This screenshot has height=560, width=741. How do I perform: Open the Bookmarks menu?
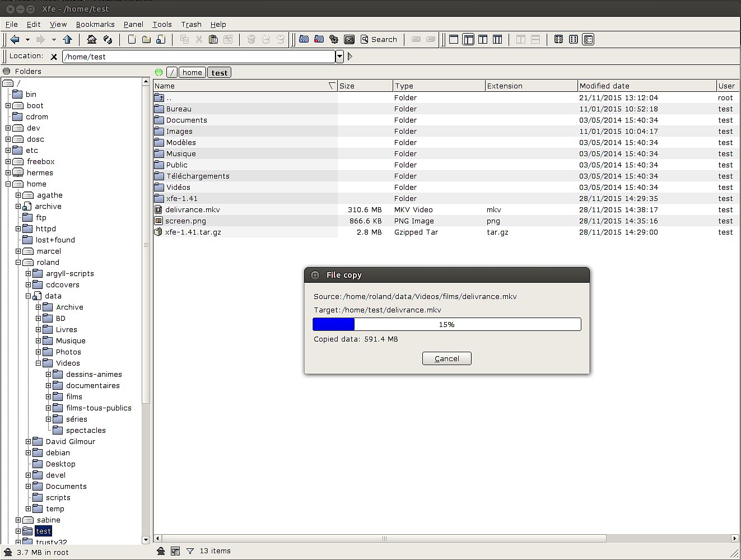point(95,24)
